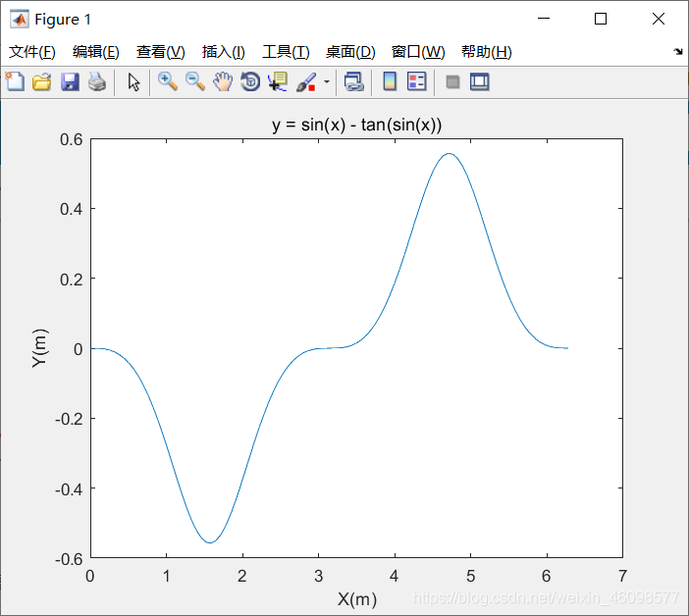Click the plot title text
The width and height of the screenshot is (689, 616).
coord(356,125)
